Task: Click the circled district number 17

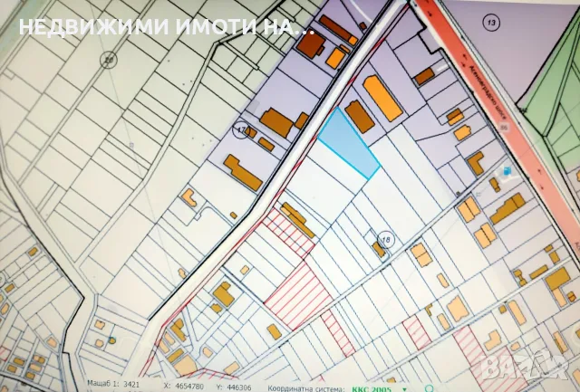Action: 241,130
